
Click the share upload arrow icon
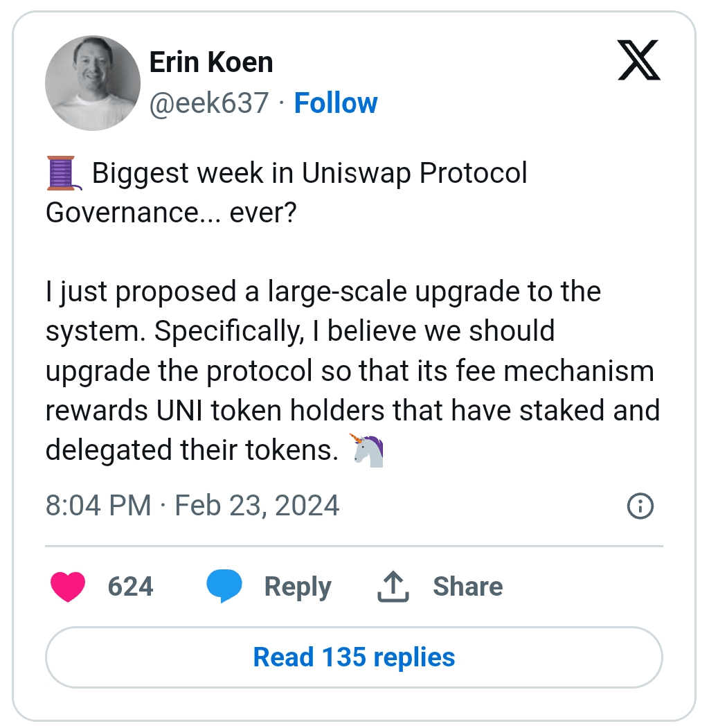(393, 587)
